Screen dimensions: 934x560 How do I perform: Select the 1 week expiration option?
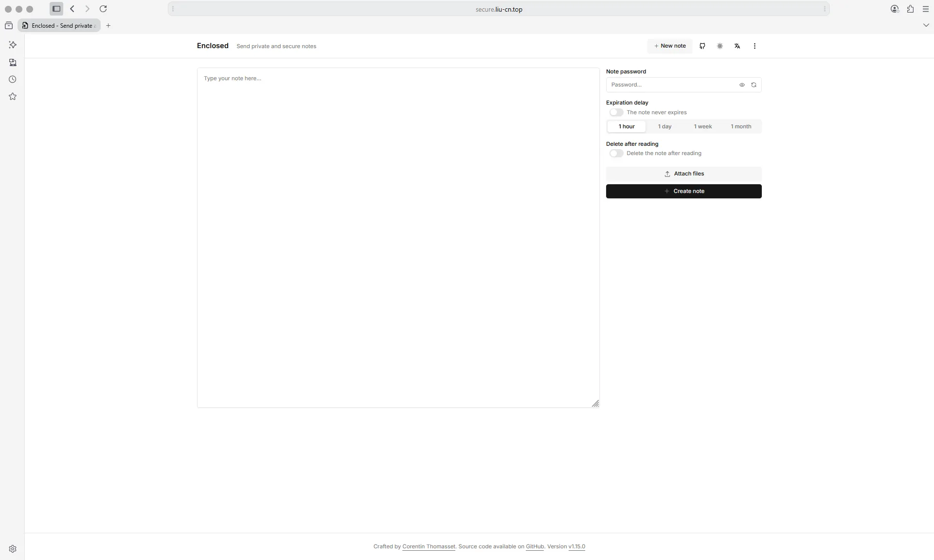point(702,126)
